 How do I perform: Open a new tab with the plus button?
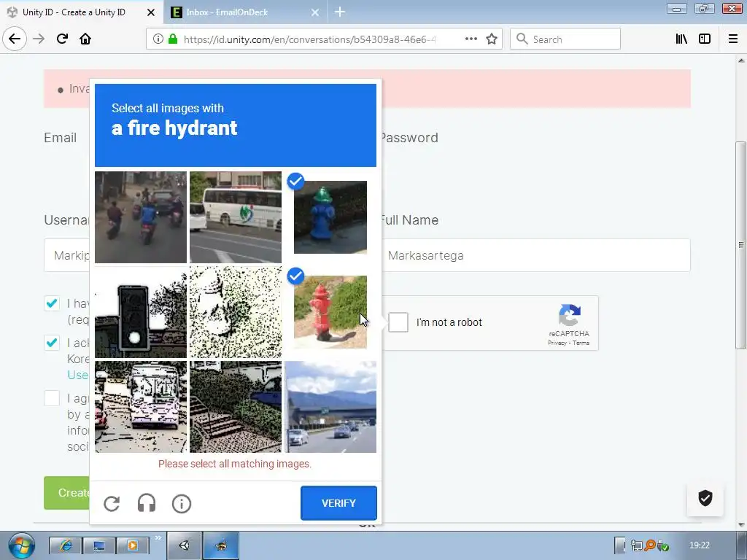click(340, 12)
